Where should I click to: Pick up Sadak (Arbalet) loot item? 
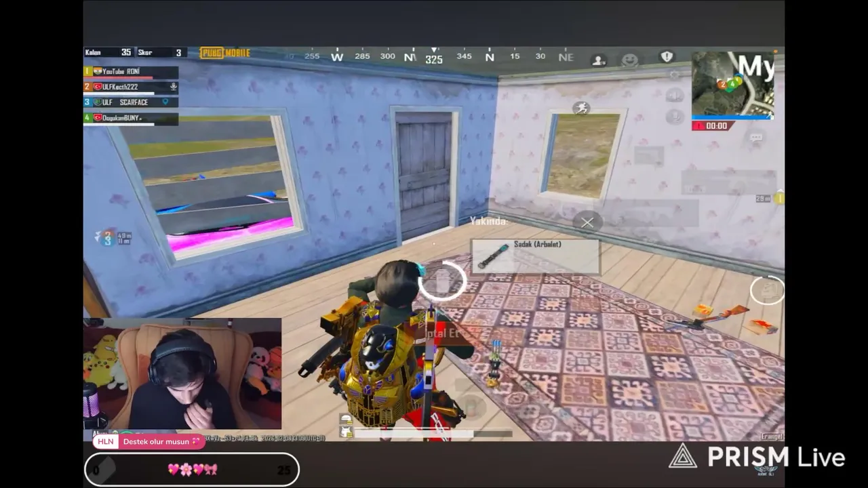pos(536,256)
